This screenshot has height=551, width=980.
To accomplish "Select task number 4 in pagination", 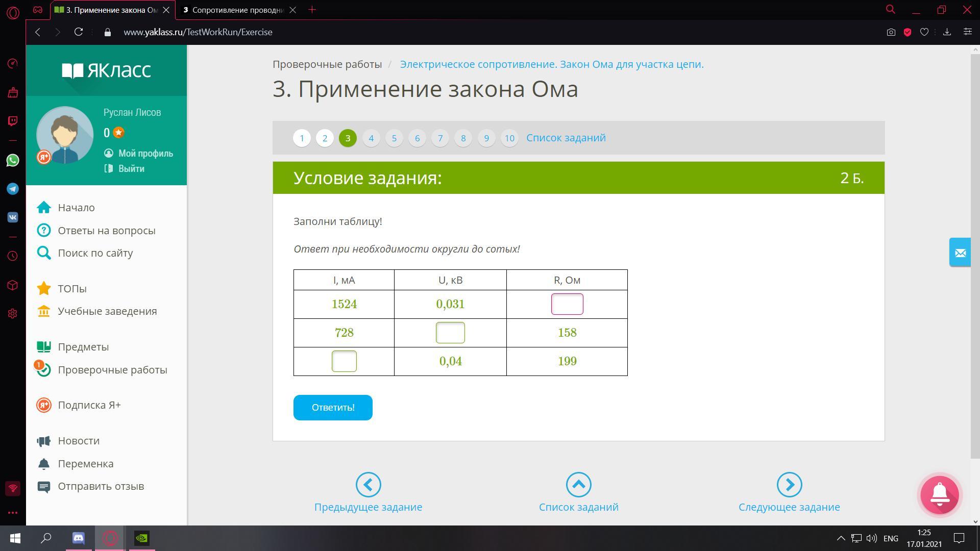I will 371,138.
